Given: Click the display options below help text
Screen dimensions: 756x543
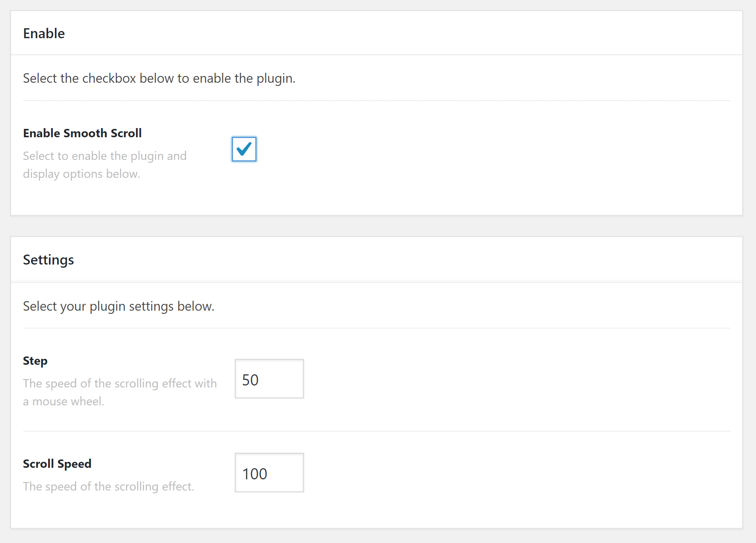Looking at the screenshot, I should 105,164.
